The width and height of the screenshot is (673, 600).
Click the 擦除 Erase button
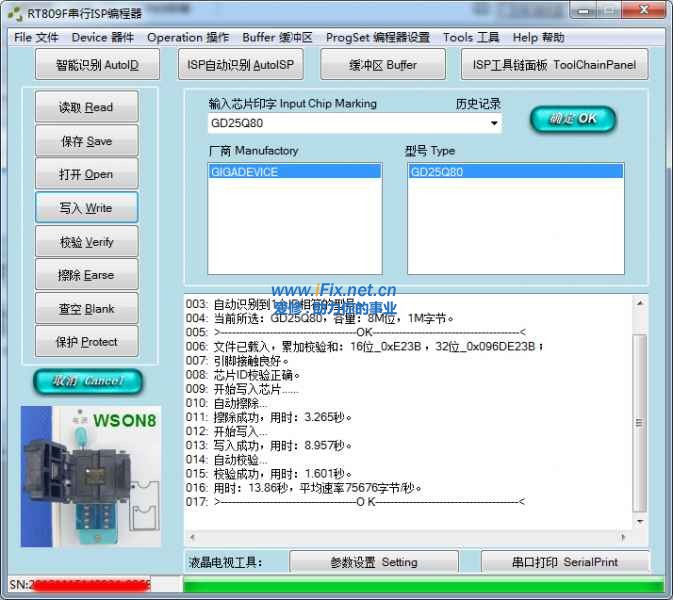(x=86, y=275)
